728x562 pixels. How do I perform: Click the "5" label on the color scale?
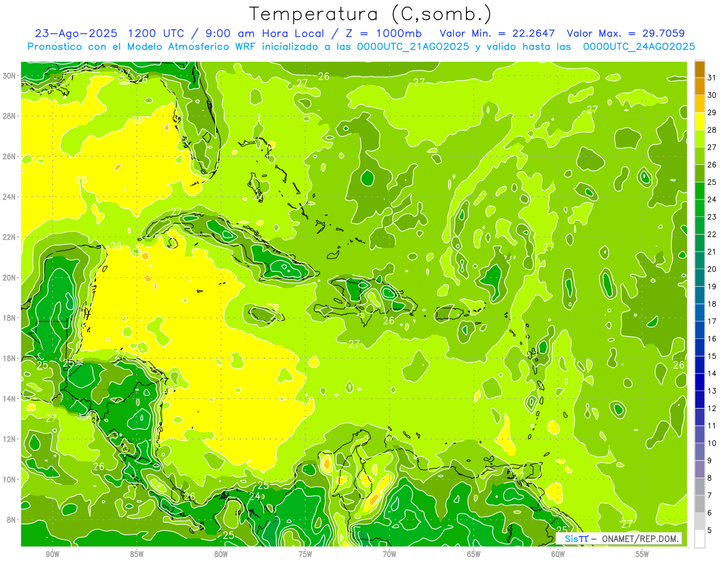coord(710,530)
